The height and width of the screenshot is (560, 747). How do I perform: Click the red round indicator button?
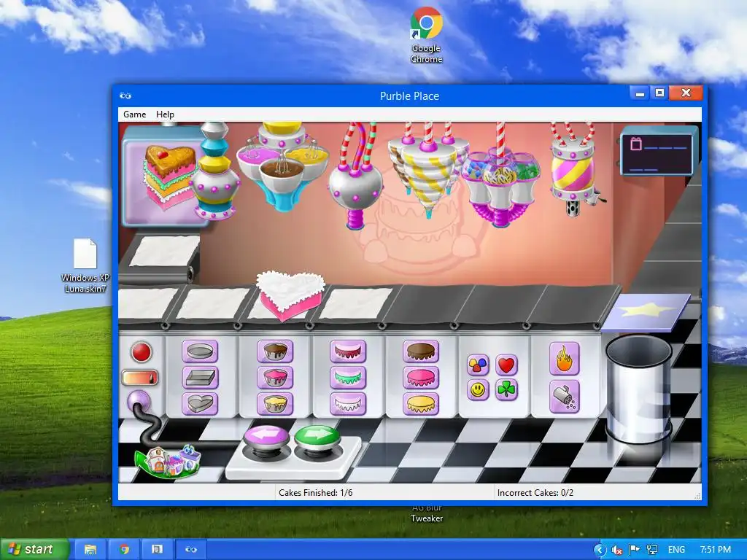[141, 352]
